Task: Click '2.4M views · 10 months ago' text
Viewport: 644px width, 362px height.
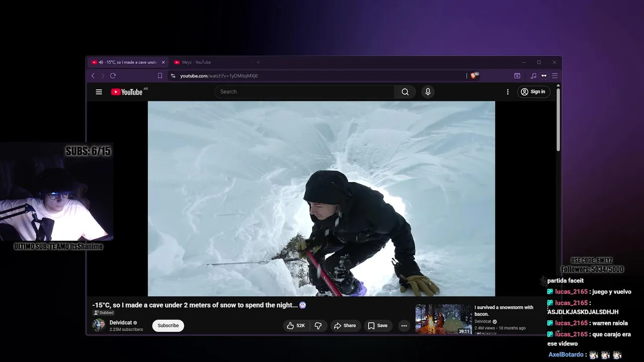Action: [x=500, y=328]
